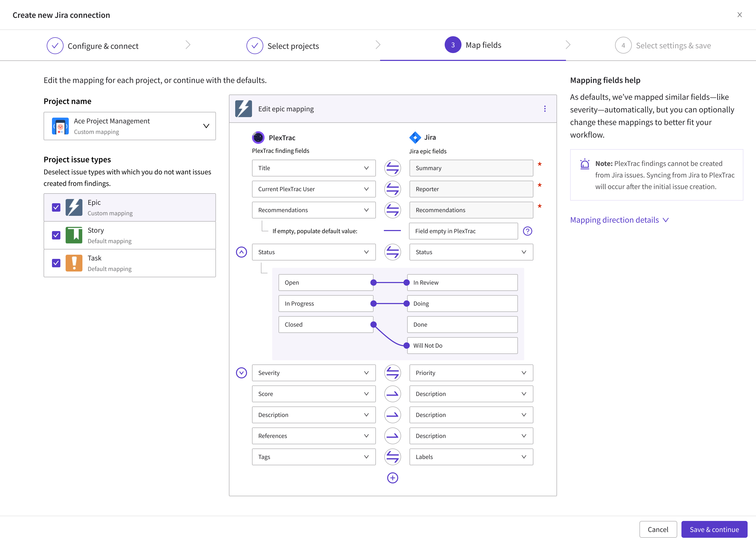Add a new field mapping with plus icon
Image resolution: width=756 pixels, height=543 pixels.
[392, 478]
